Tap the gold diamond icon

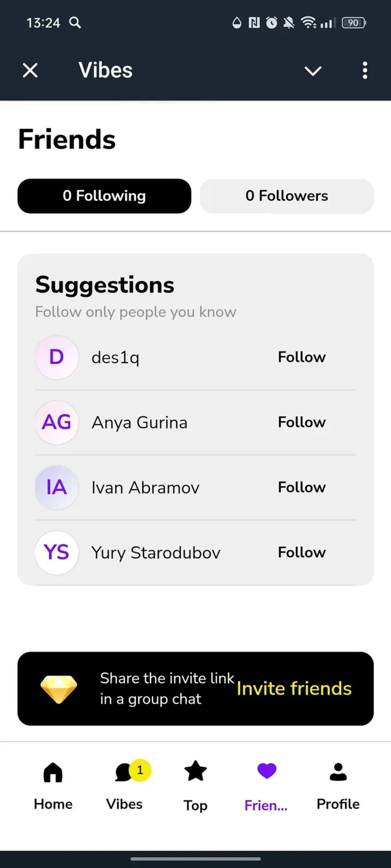59,689
